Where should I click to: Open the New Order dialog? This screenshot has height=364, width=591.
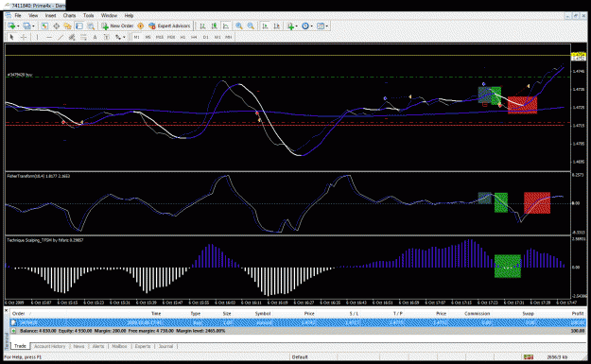pos(117,26)
